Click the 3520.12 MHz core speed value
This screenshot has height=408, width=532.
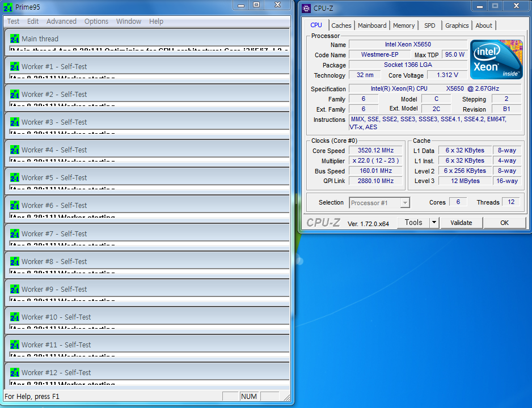coord(375,151)
